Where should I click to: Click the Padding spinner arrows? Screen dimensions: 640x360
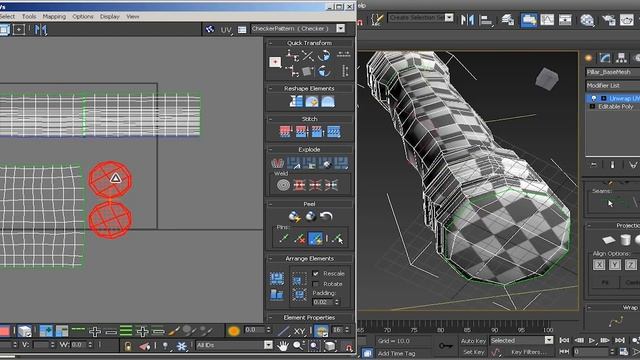[337, 302]
